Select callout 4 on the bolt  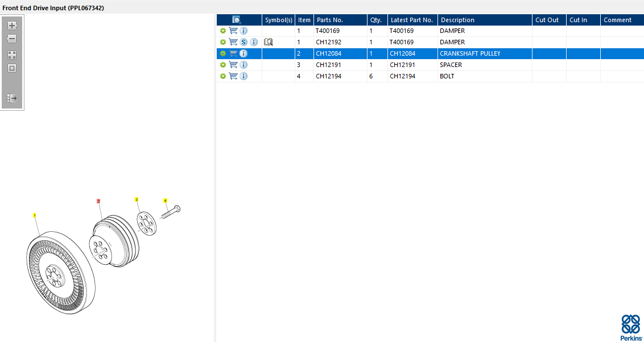[x=166, y=201]
